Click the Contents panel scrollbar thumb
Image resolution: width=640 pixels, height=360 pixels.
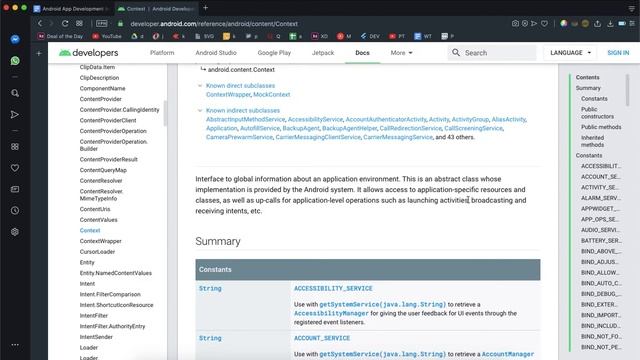pos(627,90)
